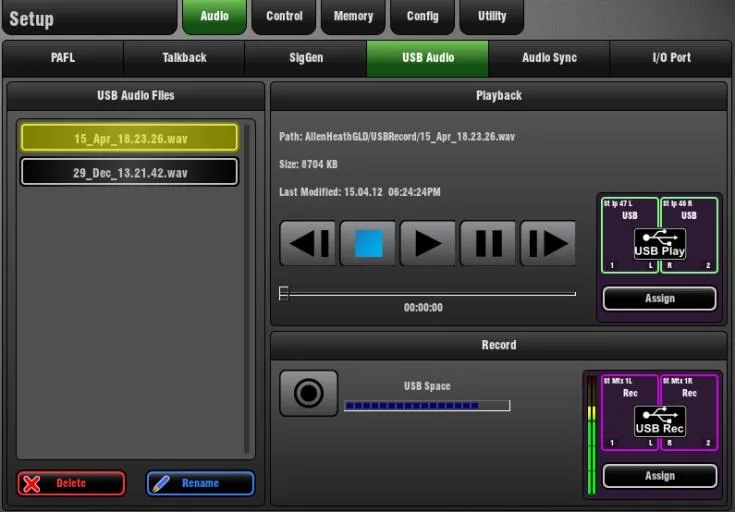735x512 pixels.
Task: Start USB recording with the record button
Action: (x=308, y=393)
